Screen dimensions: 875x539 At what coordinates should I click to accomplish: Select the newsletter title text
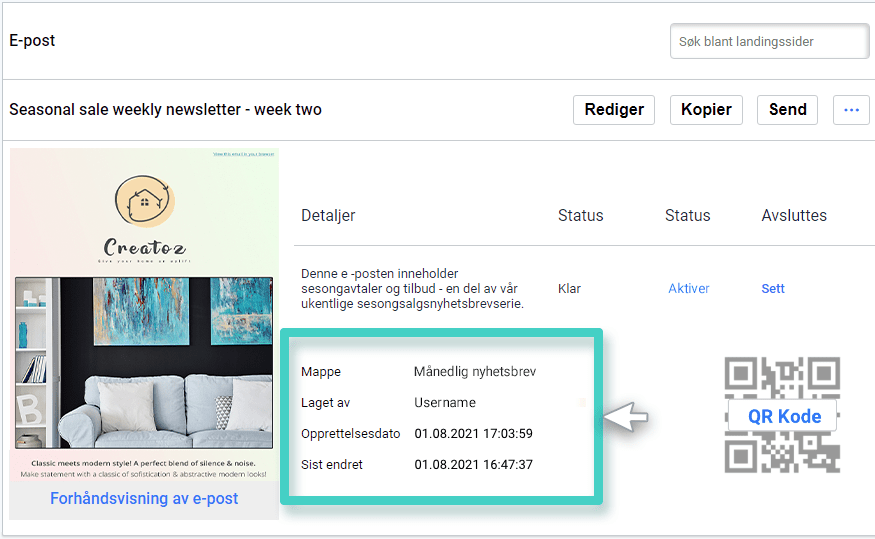(165, 109)
